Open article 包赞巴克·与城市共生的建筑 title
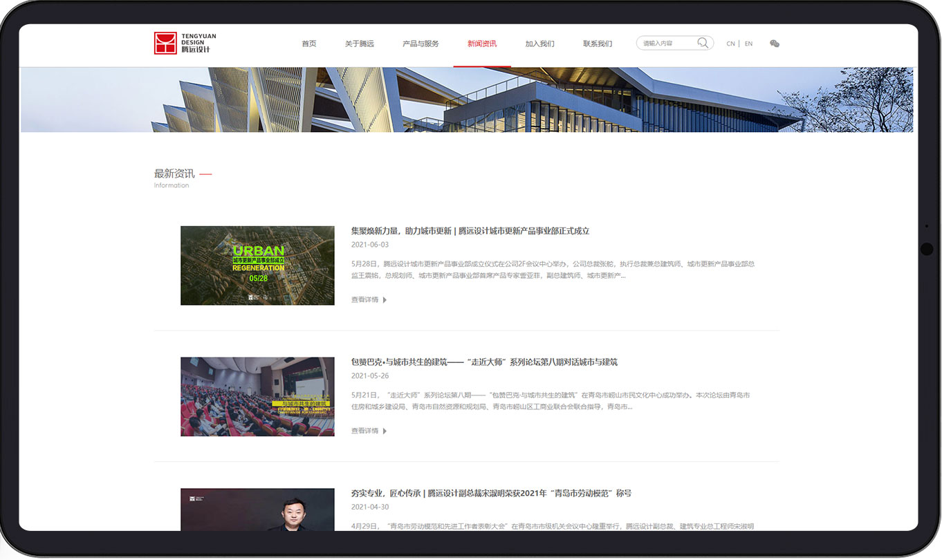Viewport: 942px width, 560px height. point(484,362)
